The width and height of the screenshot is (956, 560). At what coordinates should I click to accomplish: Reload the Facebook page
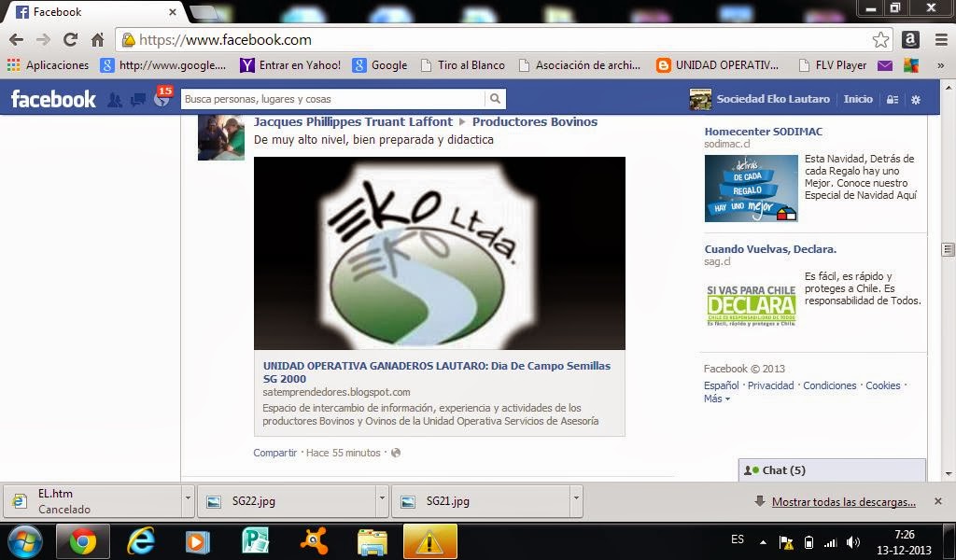click(71, 40)
